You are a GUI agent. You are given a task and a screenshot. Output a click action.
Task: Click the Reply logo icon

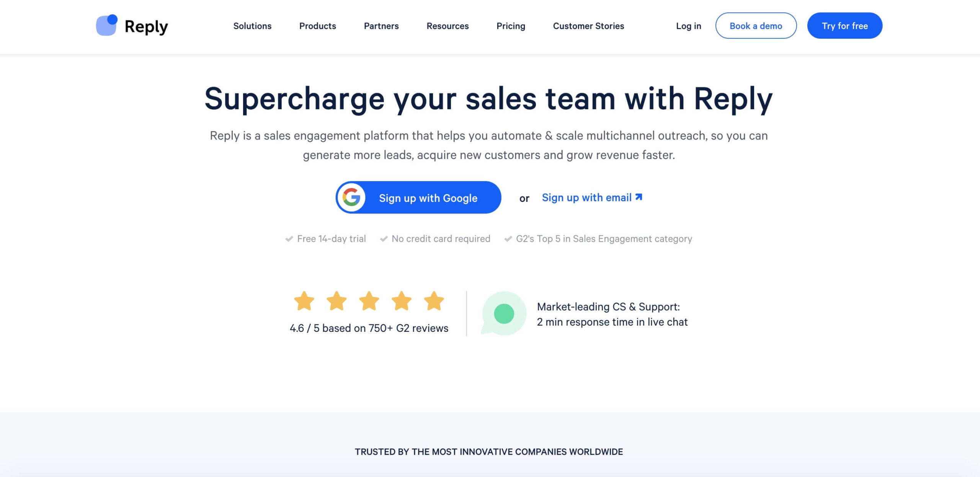click(x=107, y=25)
